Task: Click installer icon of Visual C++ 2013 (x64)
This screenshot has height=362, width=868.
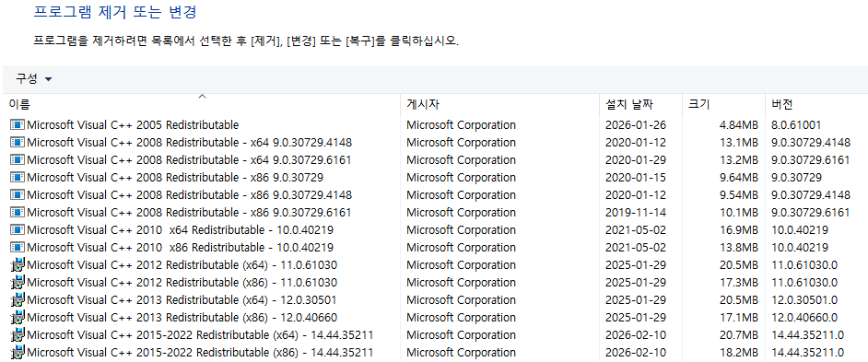Action: coord(18,300)
